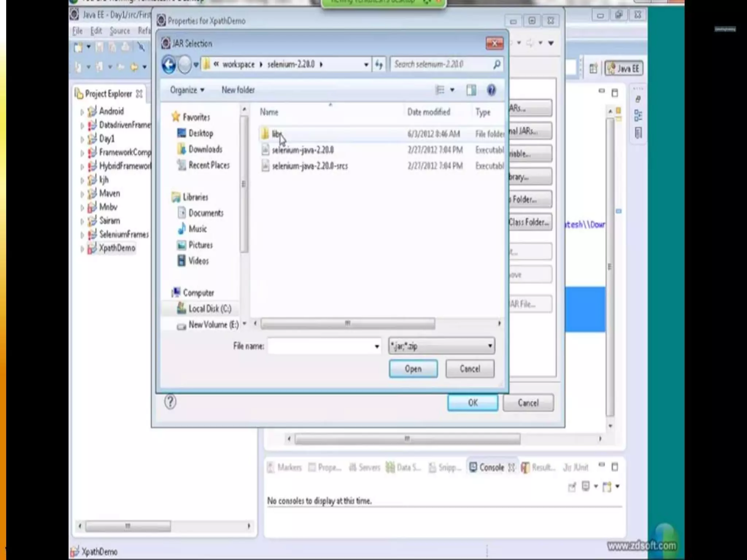Click New folder
The width and height of the screenshot is (747, 560).
coord(238,90)
